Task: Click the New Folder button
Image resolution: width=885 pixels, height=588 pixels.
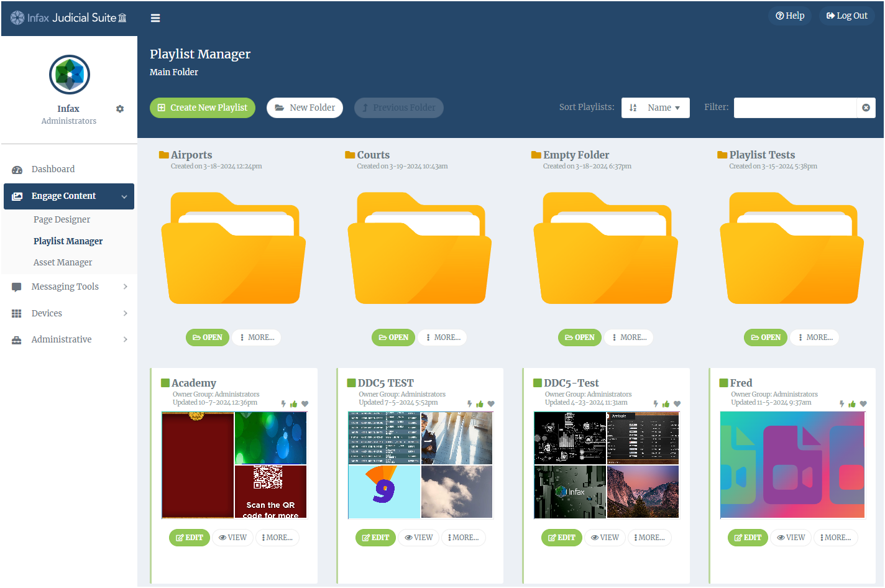Action: click(305, 108)
